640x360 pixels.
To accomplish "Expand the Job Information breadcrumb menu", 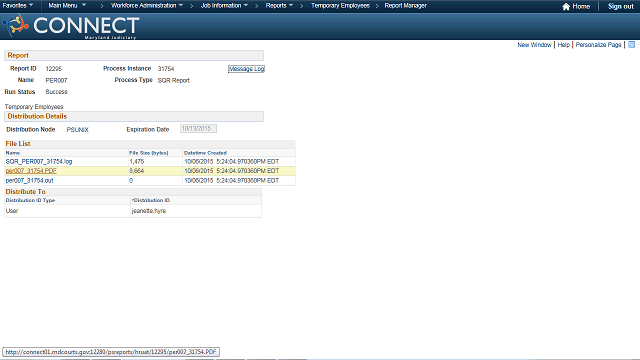I will coord(224,6).
